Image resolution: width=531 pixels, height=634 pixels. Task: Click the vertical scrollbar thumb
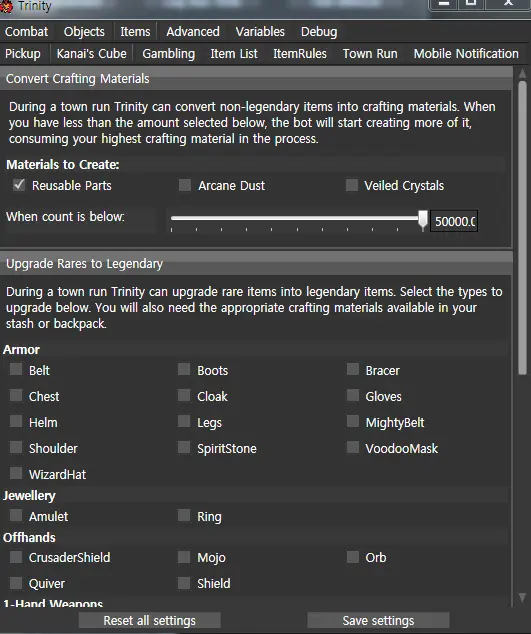click(x=522, y=228)
